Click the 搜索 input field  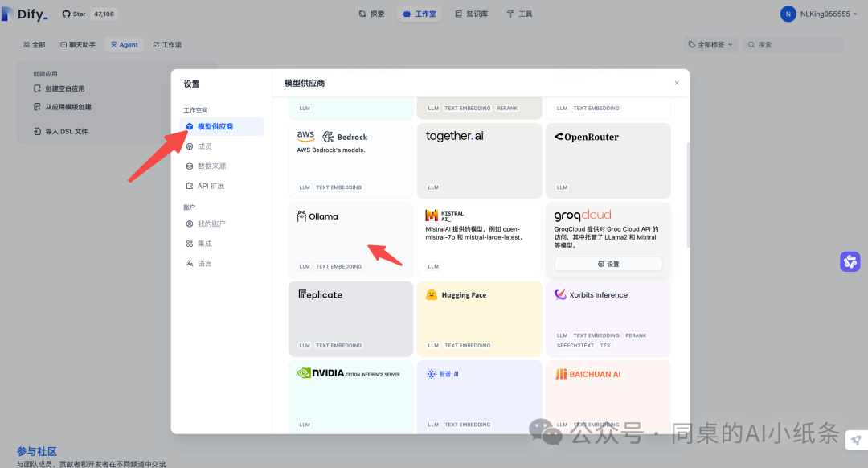[793, 44]
